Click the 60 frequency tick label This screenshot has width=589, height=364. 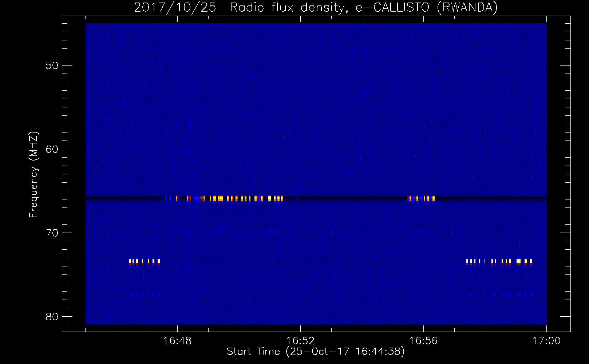tap(52, 149)
